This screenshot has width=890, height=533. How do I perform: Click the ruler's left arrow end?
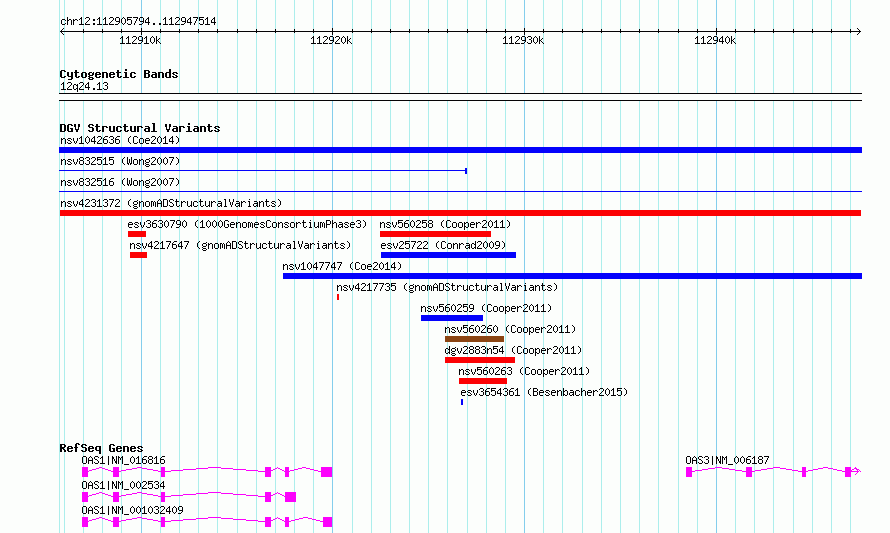click(62, 32)
